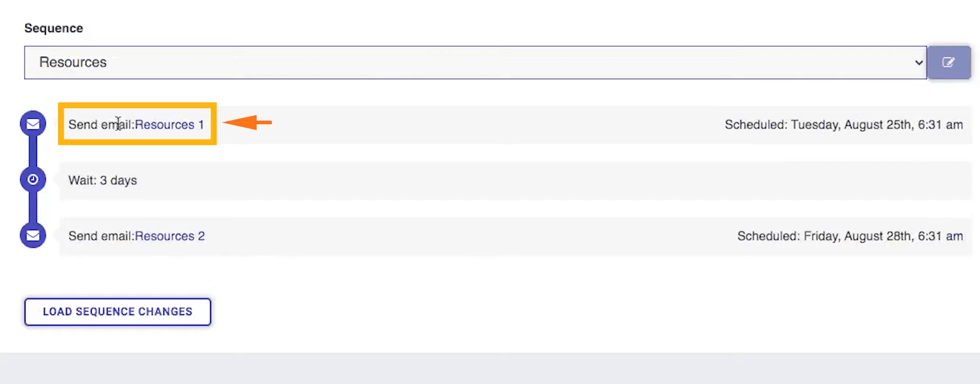Open the Sequence dropdown showing Resources

tap(475, 63)
